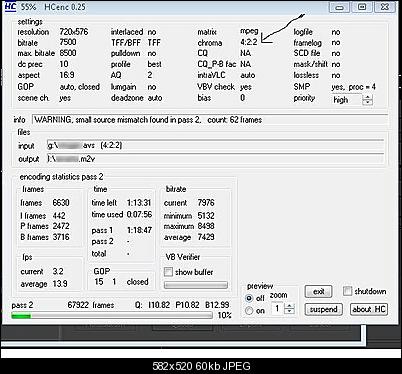Viewport: 402px width, 374px height.
Task: Click the priority field showing high
Action: (x=347, y=100)
